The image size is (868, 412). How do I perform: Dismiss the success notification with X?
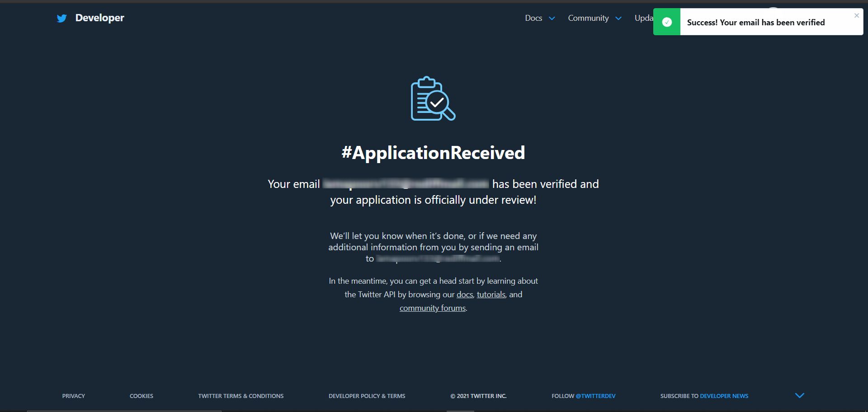point(856,15)
